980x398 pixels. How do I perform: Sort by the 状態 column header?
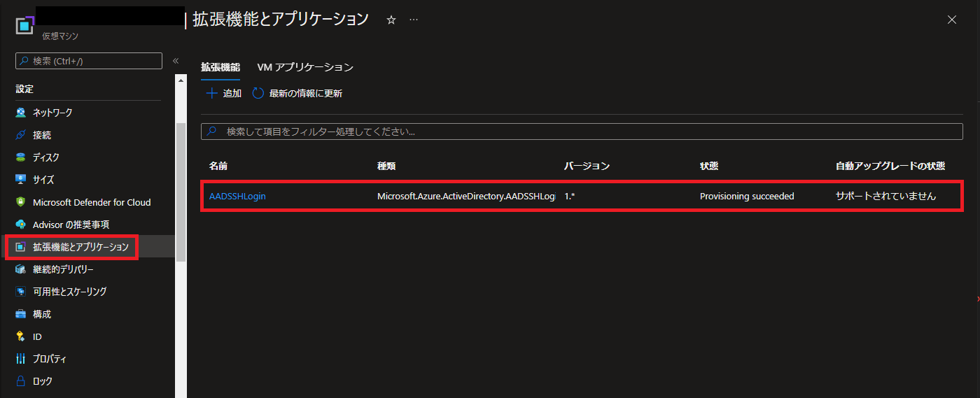click(709, 166)
